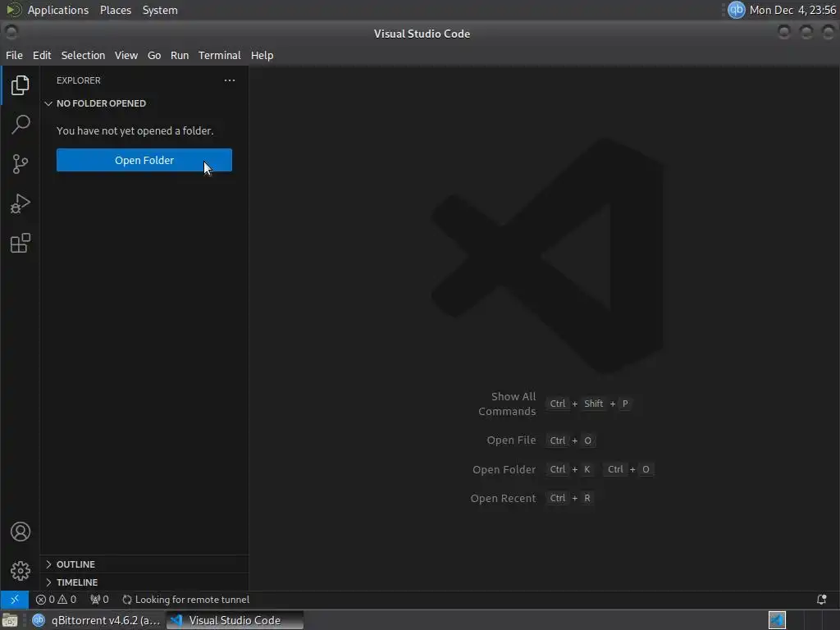Open the View menu
The image size is (840, 630).
click(x=126, y=55)
